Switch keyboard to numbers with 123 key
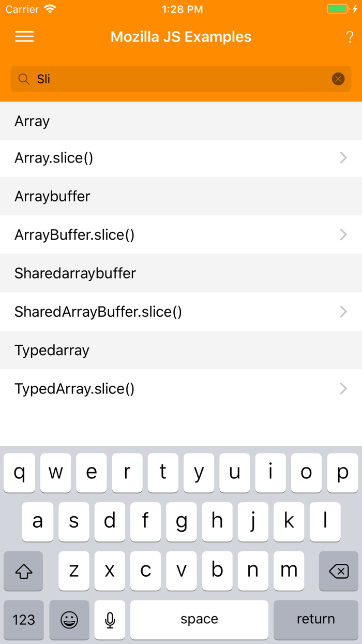This screenshot has width=362, height=644. click(x=23, y=620)
